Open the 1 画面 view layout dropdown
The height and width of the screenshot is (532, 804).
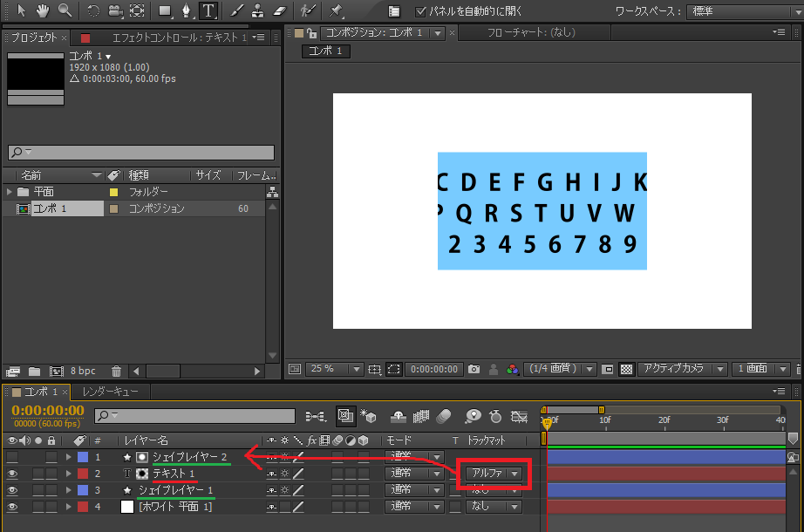[761, 369]
